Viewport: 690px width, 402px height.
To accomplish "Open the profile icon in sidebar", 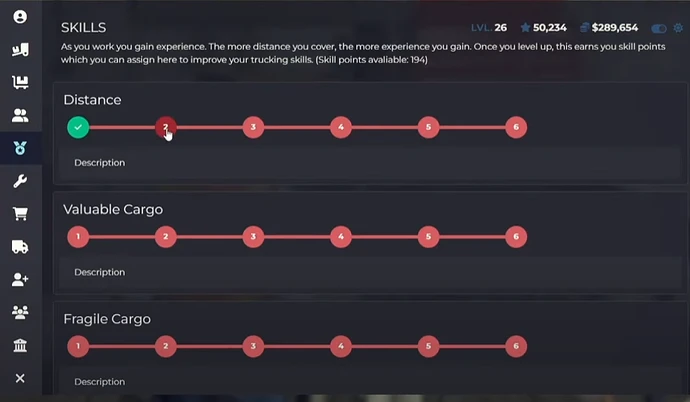I will click(20, 17).
